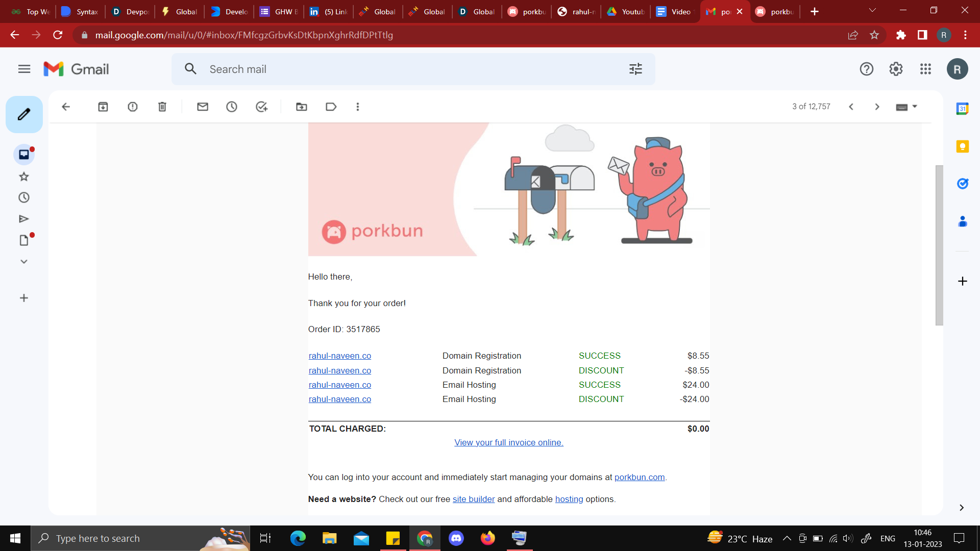Open the Labels icon in the toolbar
The image size is (980, 551).
pyautogui.click(x=331, y=107)
